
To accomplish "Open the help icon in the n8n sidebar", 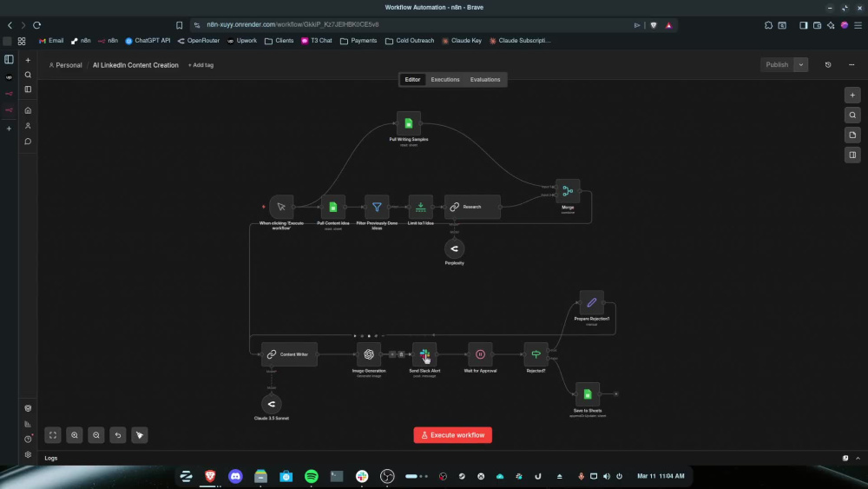I will [28, 439].
